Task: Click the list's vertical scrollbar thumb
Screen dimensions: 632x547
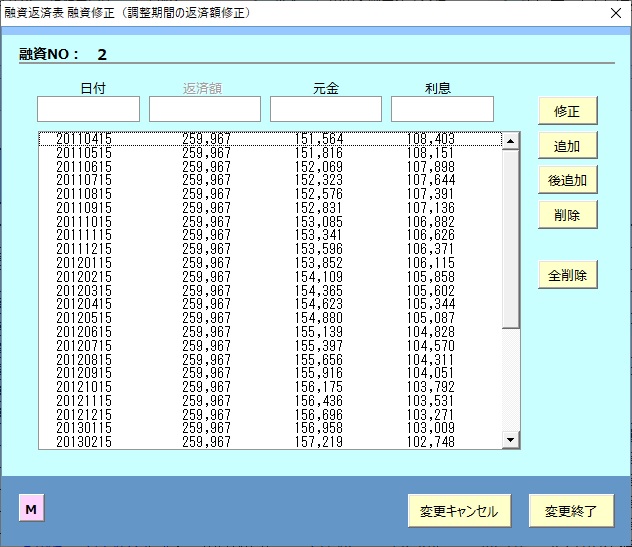Action: tap(511, 238)
